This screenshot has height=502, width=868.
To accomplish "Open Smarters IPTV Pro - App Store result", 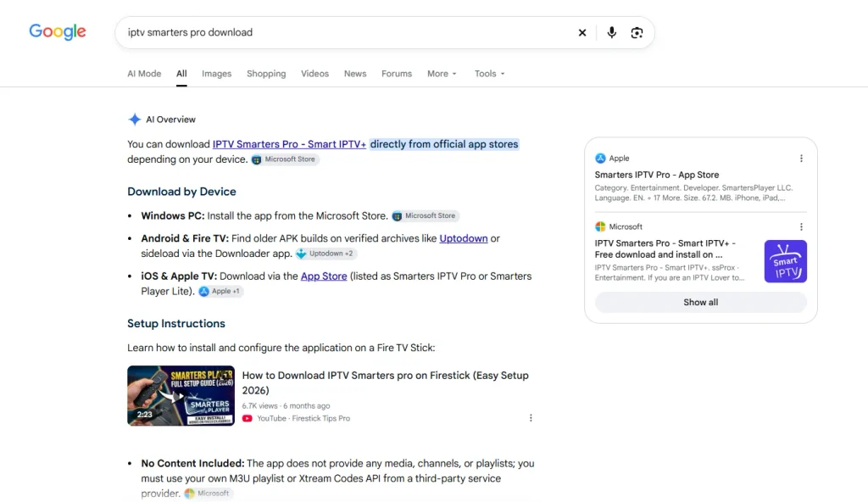I will click(657, 175).
